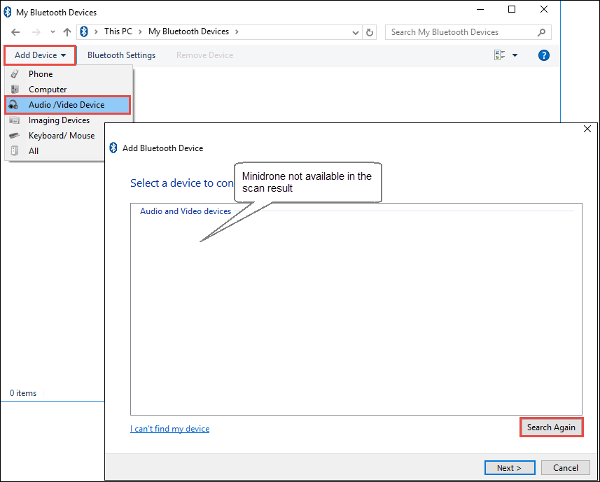Open Bluetooth Settings
The width and height of the screenshot is (600, 482).
click(121, 55)
